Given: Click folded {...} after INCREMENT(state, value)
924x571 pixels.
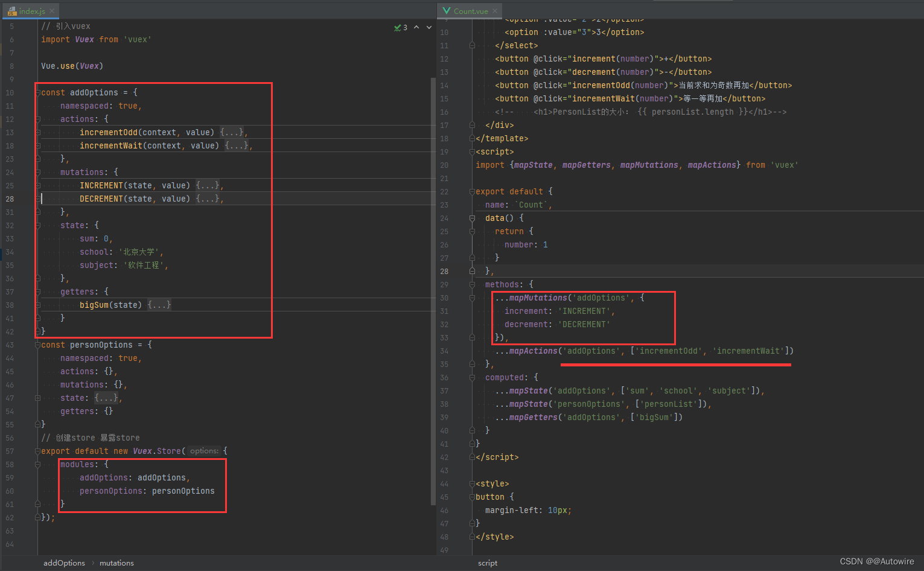Looking at the screenshot, I should pyautogui.click(x=208, y=185).
